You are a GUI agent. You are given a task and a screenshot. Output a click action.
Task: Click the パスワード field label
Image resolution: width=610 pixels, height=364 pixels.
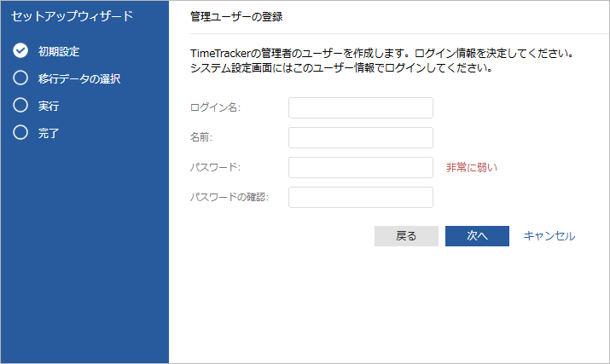pyautogui.click(x=217, y=167)
